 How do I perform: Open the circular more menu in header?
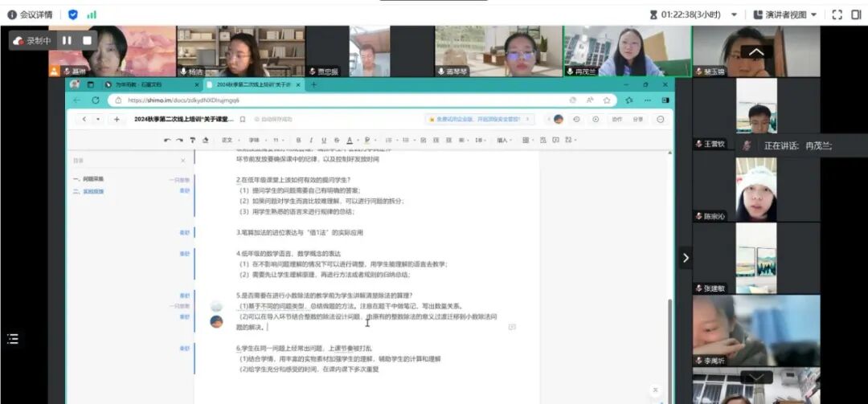coord(661,119)
